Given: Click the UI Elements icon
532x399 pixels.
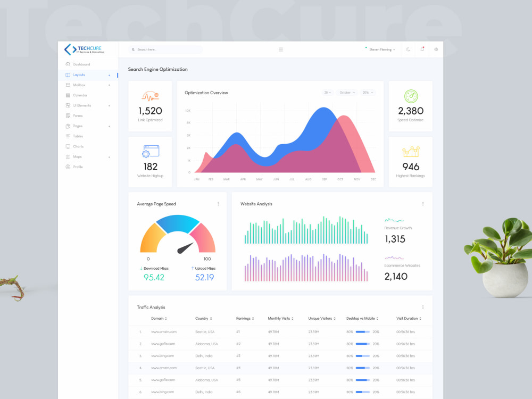Looking at the screenshot, I should point(68,105).
